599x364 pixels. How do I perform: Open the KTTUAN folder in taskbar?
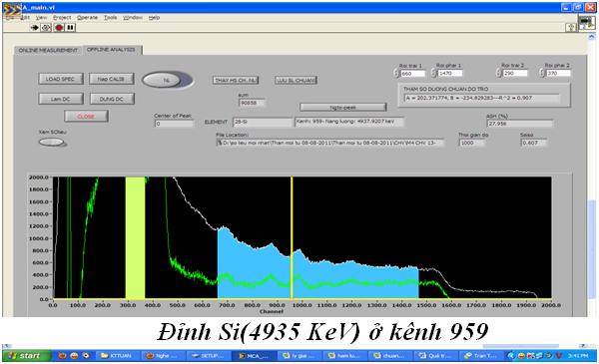[x=118, y=356]
